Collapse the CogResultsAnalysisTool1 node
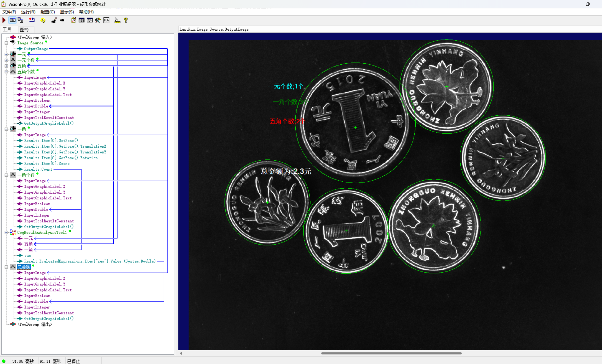This screenshot has width=602, height=364. [x=6, y=232]
